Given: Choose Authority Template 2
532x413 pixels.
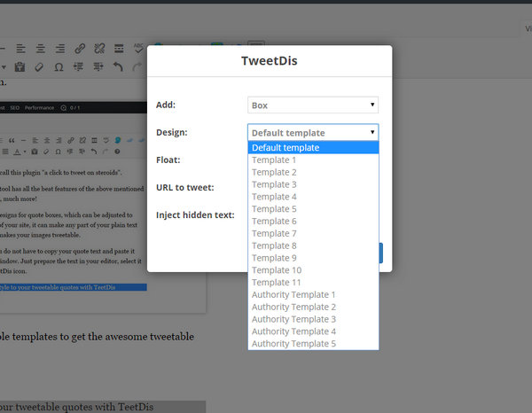Looking at the screenshot, I should (x=313, y=307).
